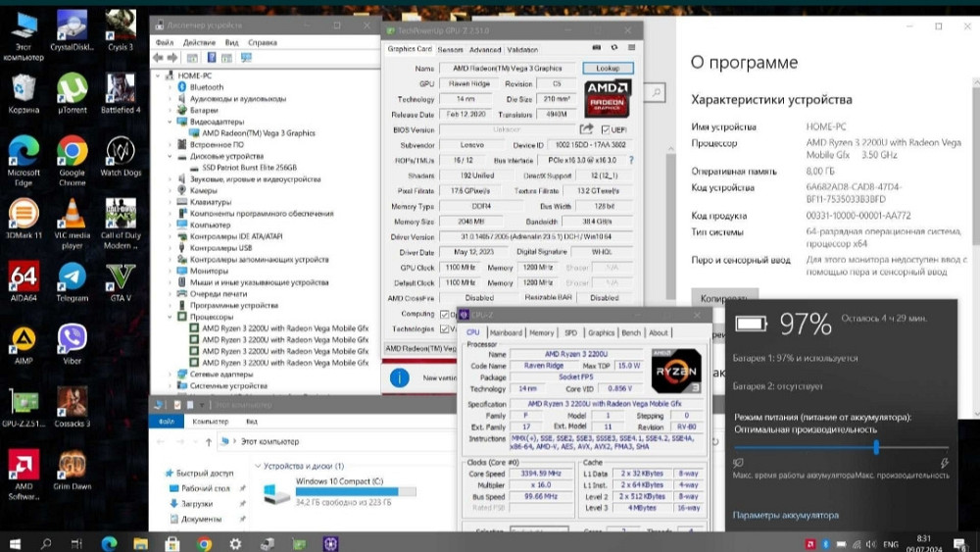Open the Компьютер ribbon tab in Explorer

[210, 422]
